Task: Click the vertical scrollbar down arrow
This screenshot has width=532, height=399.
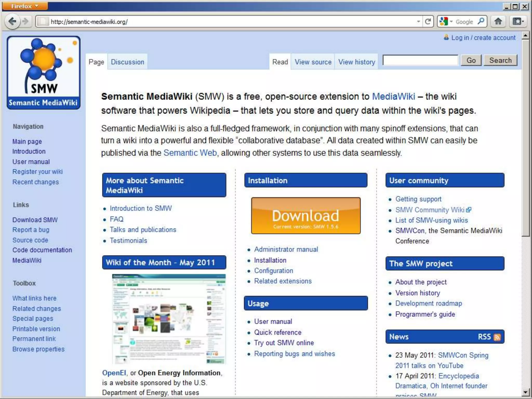Action: pos(526,392)
